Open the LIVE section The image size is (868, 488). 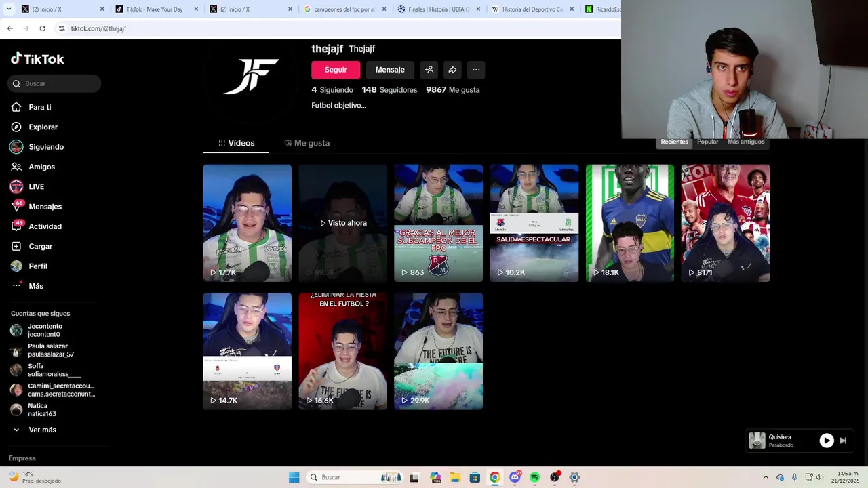pyautogui.click(x=28, y=186)
